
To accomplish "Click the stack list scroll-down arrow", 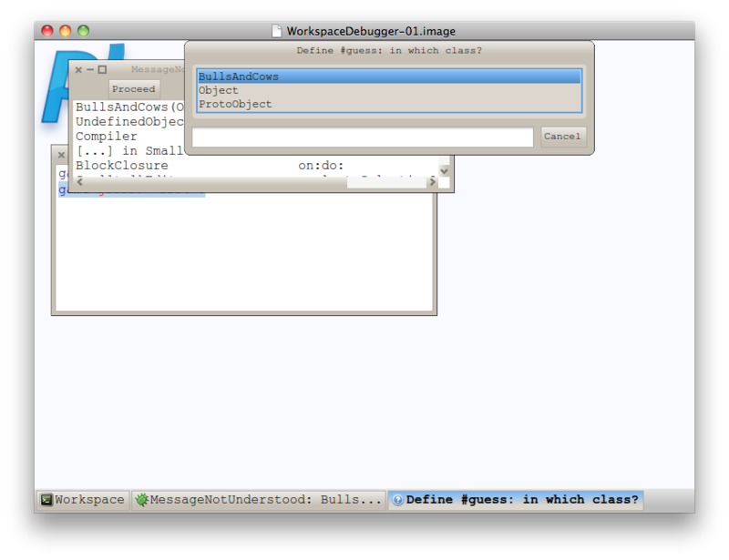I will click(x=444, y=171).
